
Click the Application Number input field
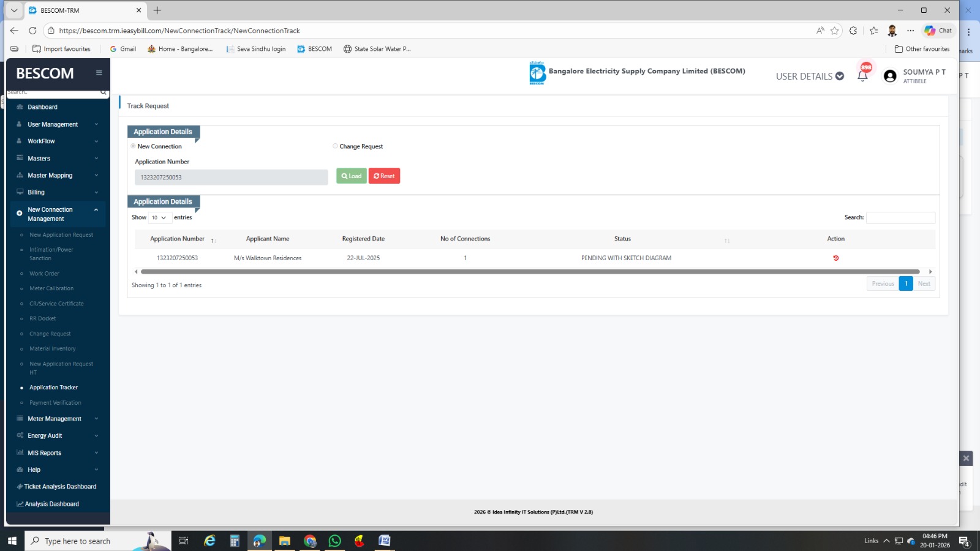(232, 178)
